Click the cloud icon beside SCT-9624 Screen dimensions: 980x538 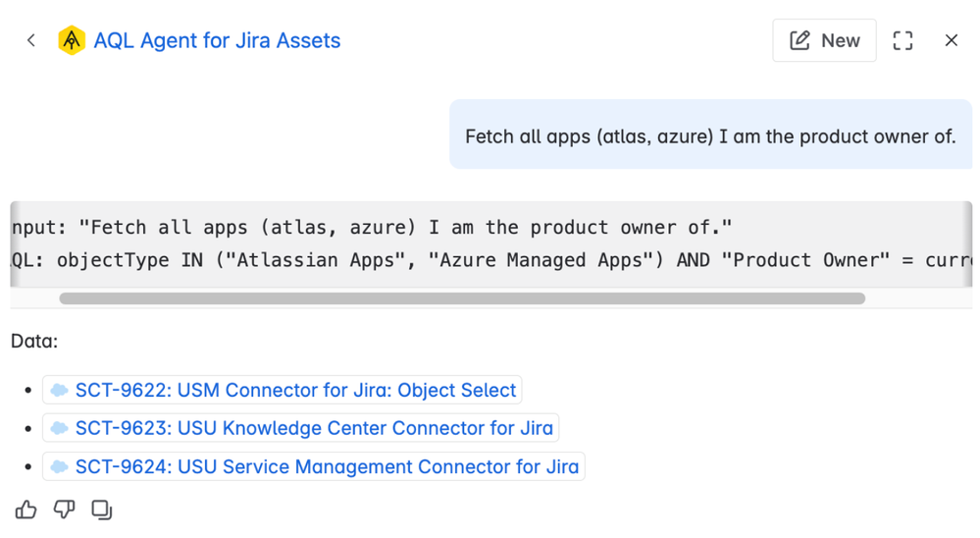(x=60, y=466)
